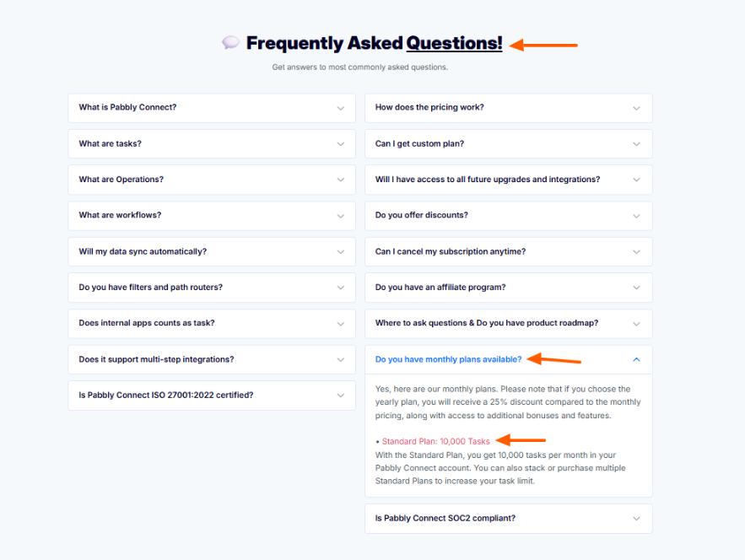Screen dimensions: 745x560
Task: Click the speech bubble icon beside the FAQ heading
Action: [x=231, y=43]
